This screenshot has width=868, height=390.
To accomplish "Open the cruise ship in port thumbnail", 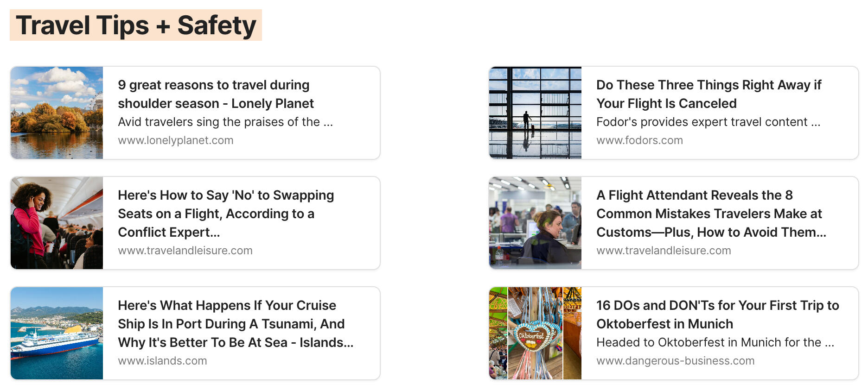I will (x=57, y=333).
